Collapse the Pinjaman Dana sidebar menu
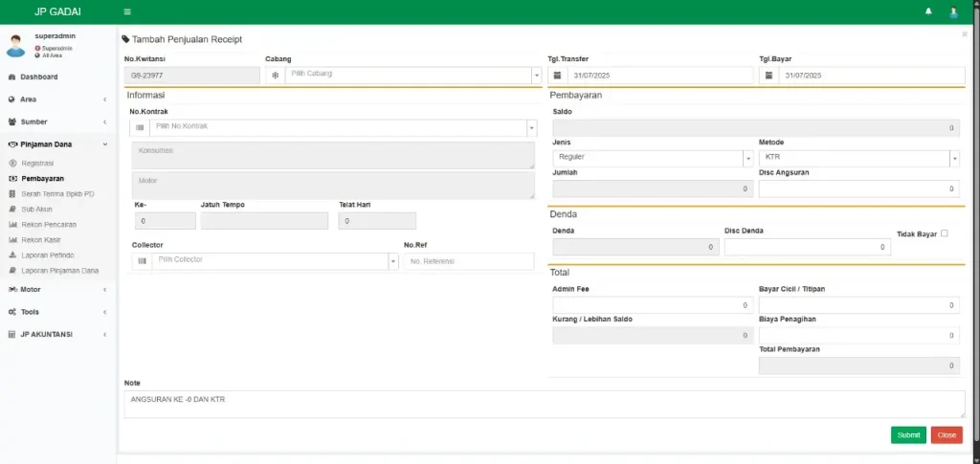This screenshot has height=464, width=980. pyautogui.click(x=58, y=144)
